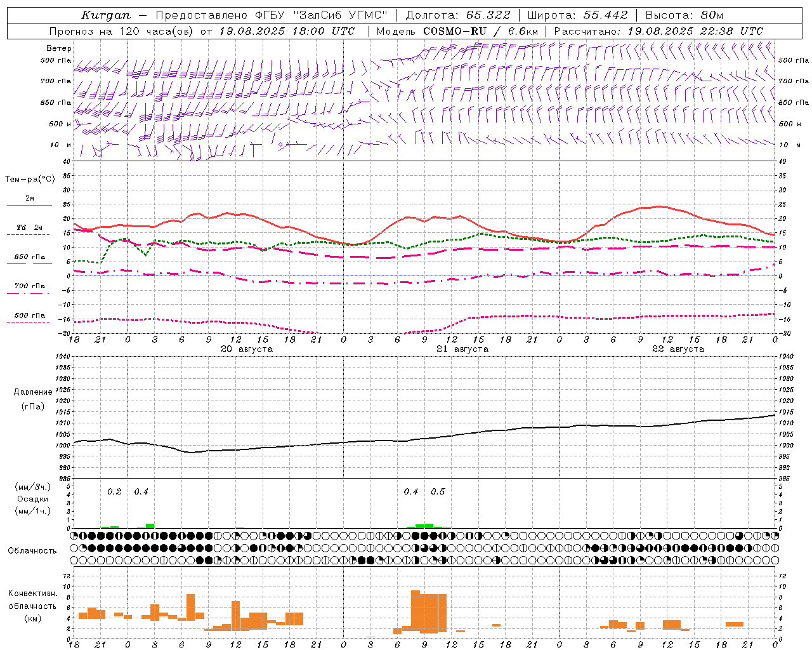
Task: Click the "500 гПа" temperature legend label
Action: point(29,315)
